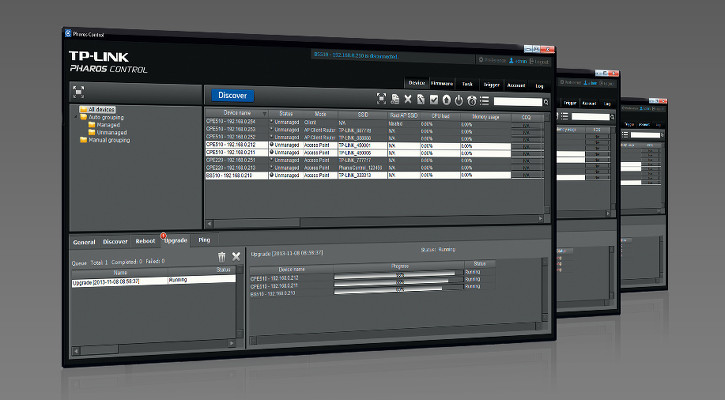The height and width of the screenshot is (400, 725).
Task: Click the device table horizontal scrollbar
Action: [375, 221]
